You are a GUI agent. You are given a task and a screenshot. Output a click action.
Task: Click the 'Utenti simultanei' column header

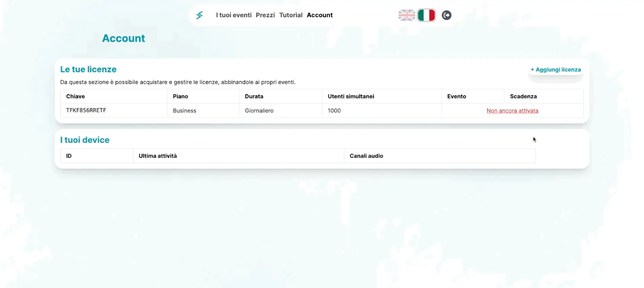click(x=351, y=97)
